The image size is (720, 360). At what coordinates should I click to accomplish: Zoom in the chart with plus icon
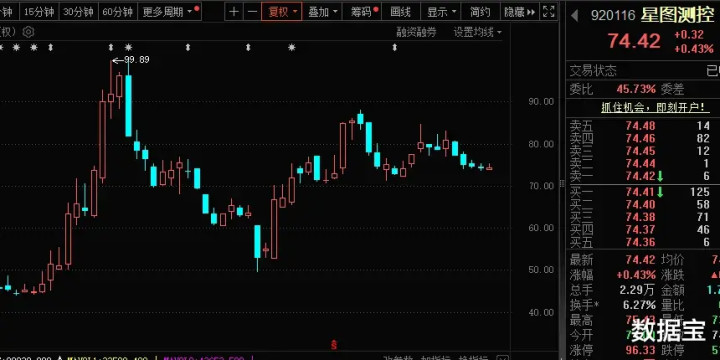coord(234,12)
